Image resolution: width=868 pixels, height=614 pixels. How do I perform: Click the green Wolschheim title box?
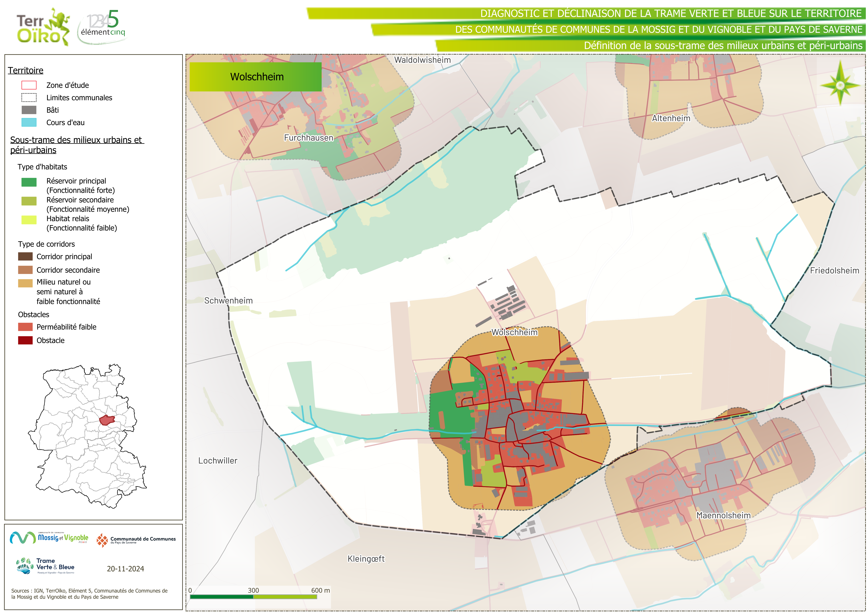[255, 77]
